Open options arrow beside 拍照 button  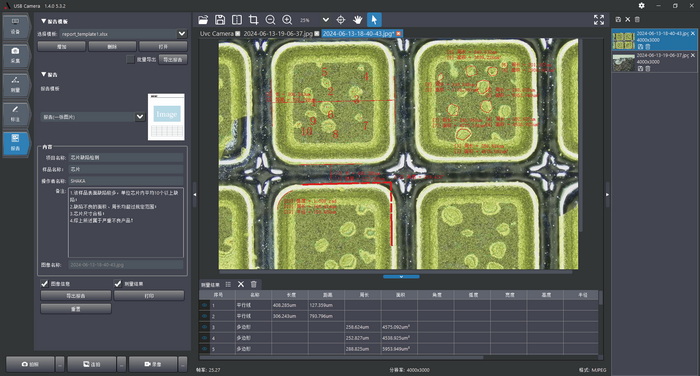click(x=60, y=364)
